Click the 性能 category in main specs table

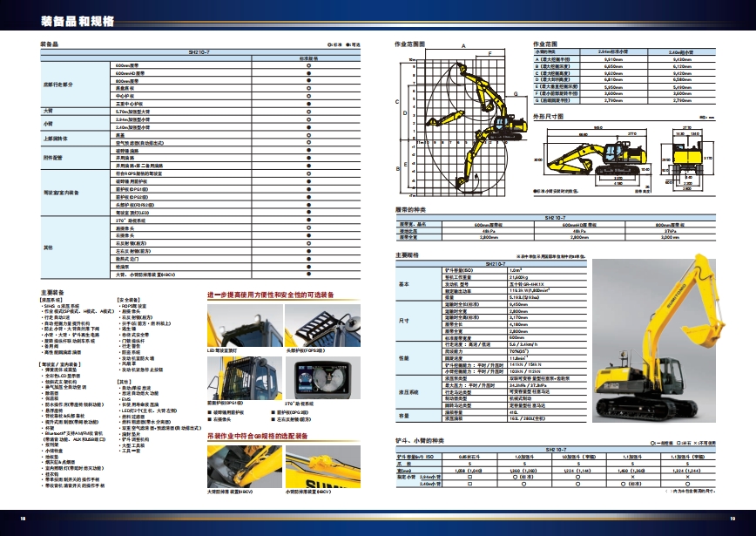pyautogui.click(x=403, y=358)
